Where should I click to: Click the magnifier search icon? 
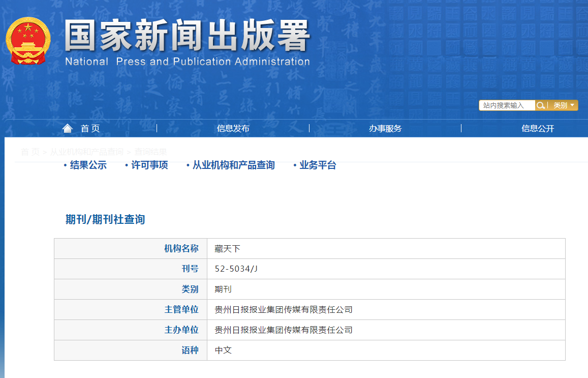point(541,105)
